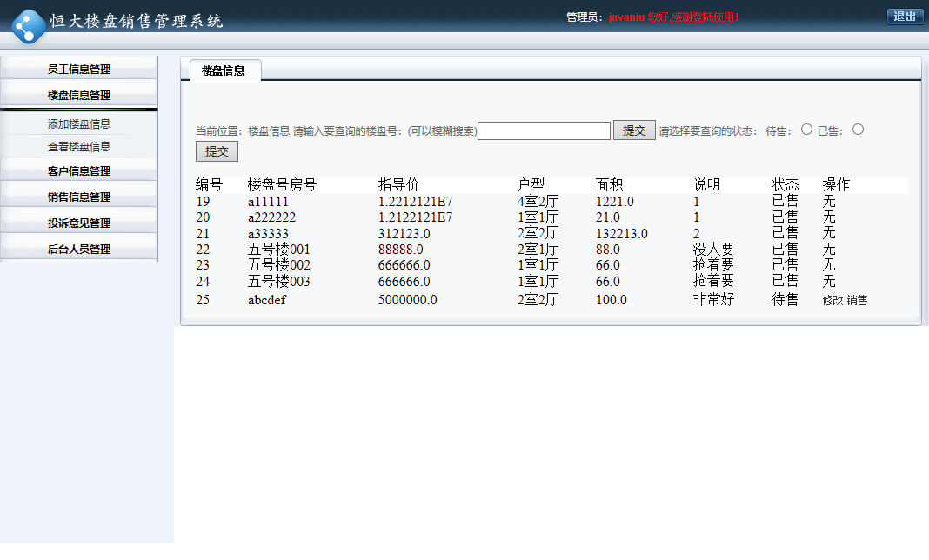
Task: Expand the 员工信息管理 sidebar section
Action: click(79, 70)
